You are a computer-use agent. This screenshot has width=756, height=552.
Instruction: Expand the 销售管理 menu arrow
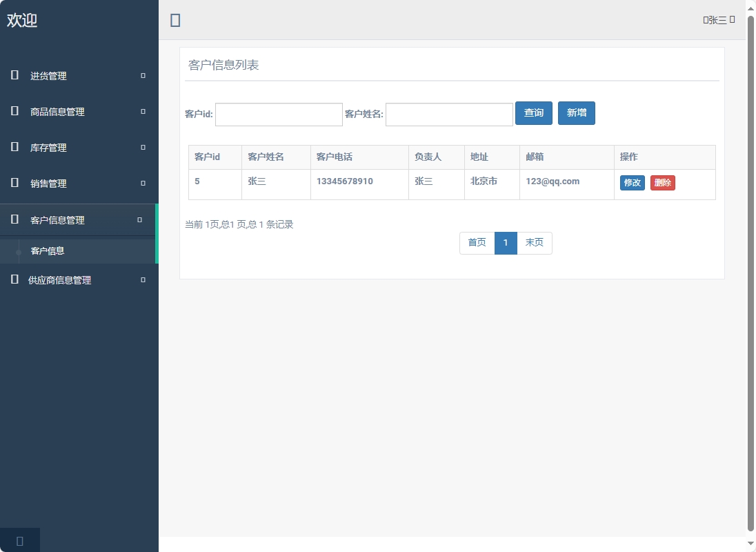142,184
